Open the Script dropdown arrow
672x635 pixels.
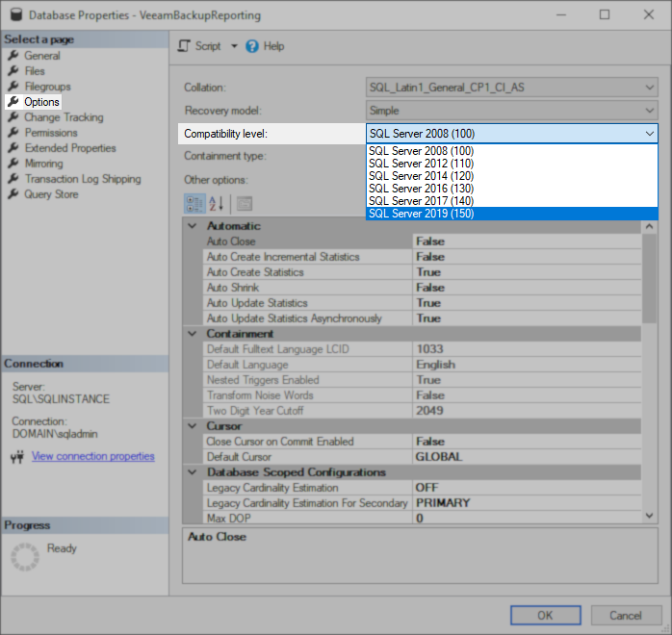pyautogui.click(x=234, y=46)
